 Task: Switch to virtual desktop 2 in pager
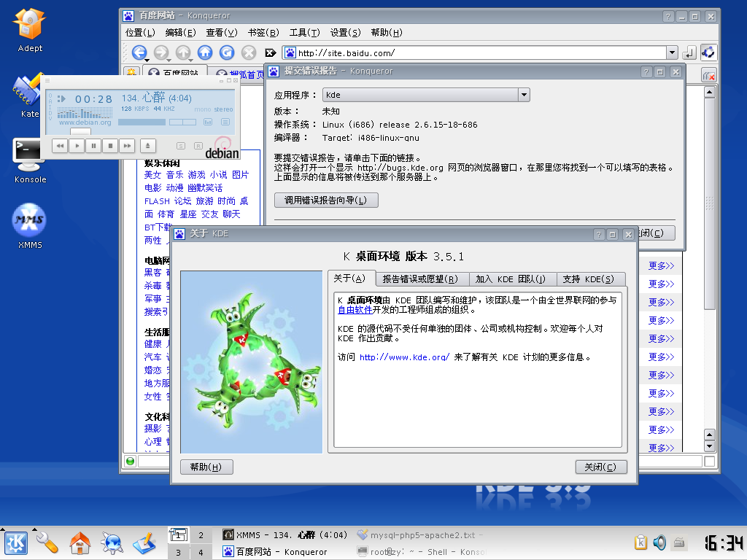click(x=201, y=535)
